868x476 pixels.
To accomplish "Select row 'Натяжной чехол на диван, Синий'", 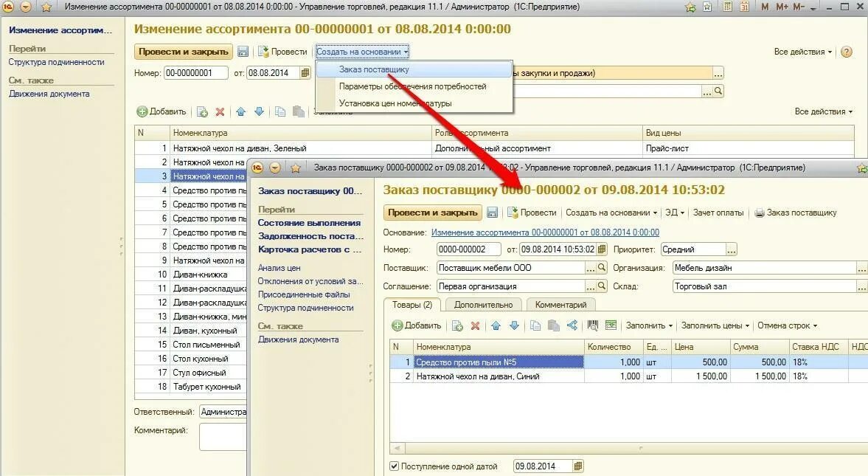I will coord(628,376).
